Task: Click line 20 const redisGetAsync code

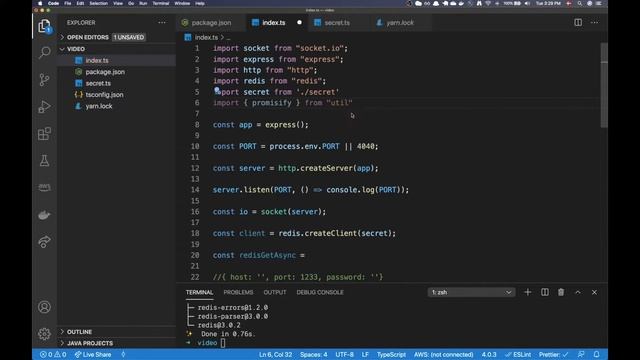Action: [259, 255]
